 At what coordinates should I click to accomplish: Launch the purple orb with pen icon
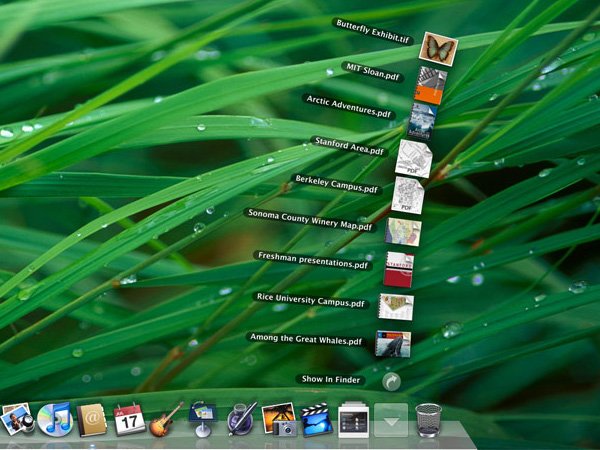(241, 419)
